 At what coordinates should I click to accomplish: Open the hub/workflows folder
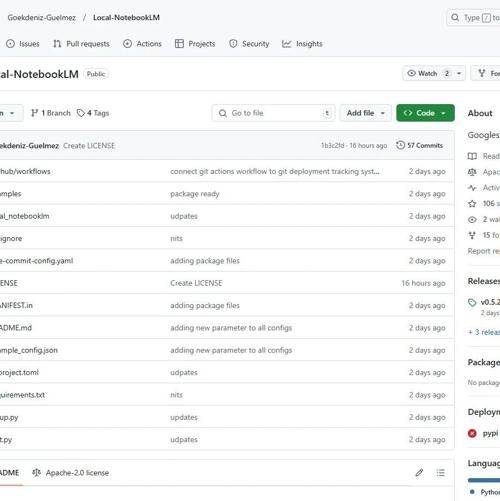[25, 171]
